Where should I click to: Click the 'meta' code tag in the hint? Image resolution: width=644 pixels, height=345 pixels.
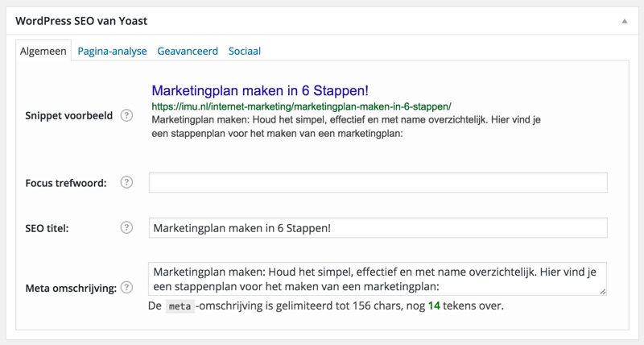click(180, 306)
